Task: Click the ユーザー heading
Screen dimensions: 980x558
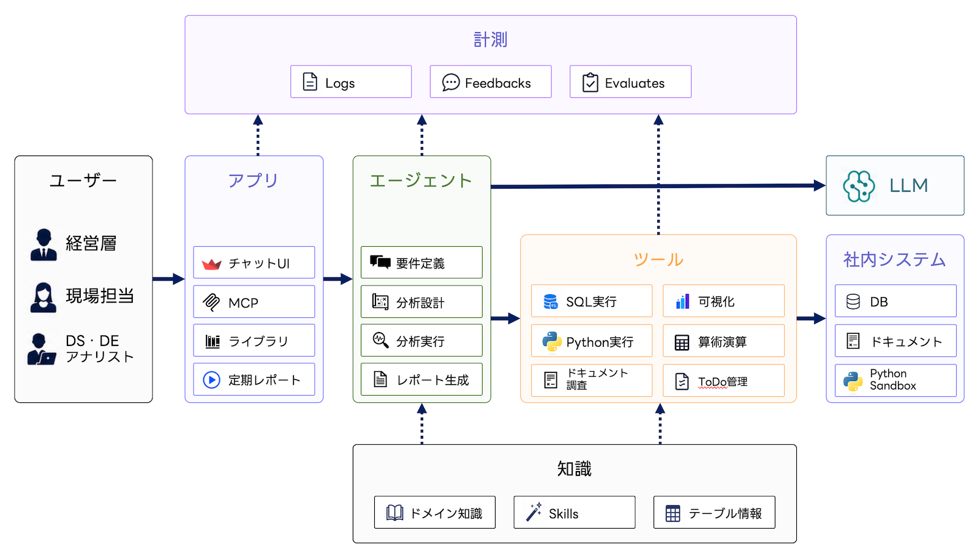Action: [x=83, y=181]
